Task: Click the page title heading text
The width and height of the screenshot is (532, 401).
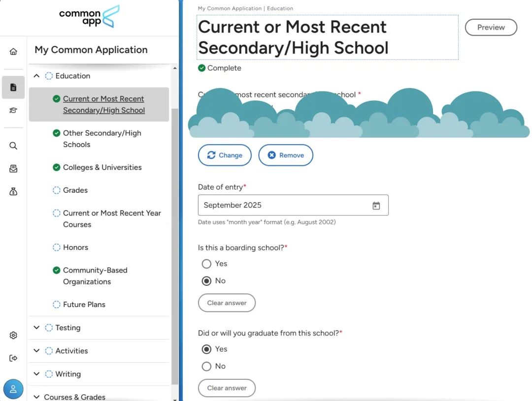Action: (x=293, y=37)
